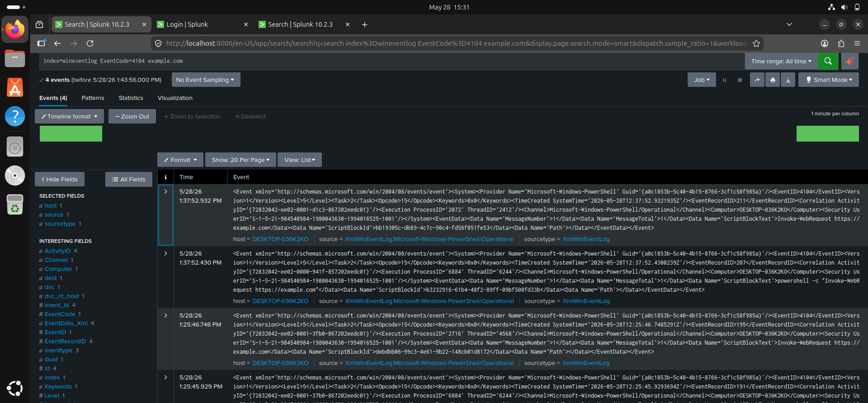Open the Firefox extensions menu
This screenshot has height=403, width=868.
coord(841,43)
